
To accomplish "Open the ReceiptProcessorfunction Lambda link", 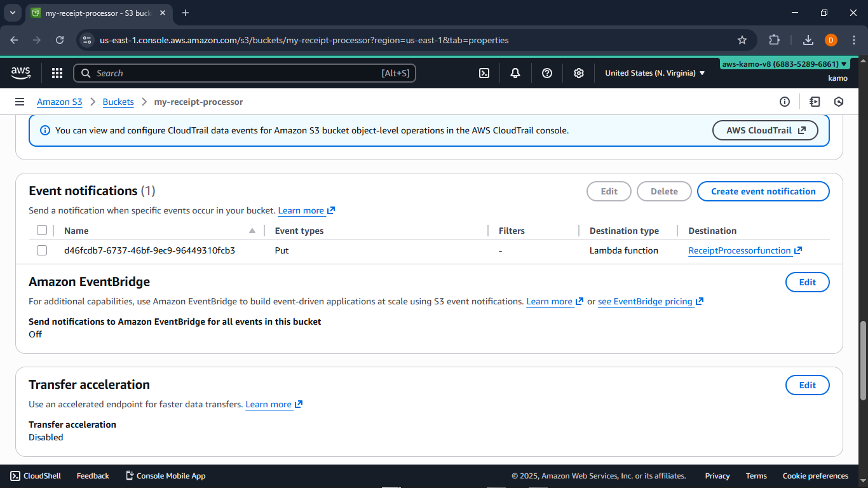I will [x=740, y=250].
